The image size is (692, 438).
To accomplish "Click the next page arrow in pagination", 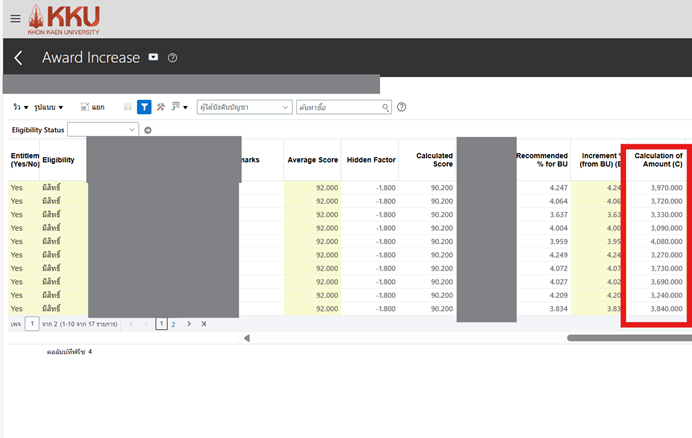I will [188, 324].
